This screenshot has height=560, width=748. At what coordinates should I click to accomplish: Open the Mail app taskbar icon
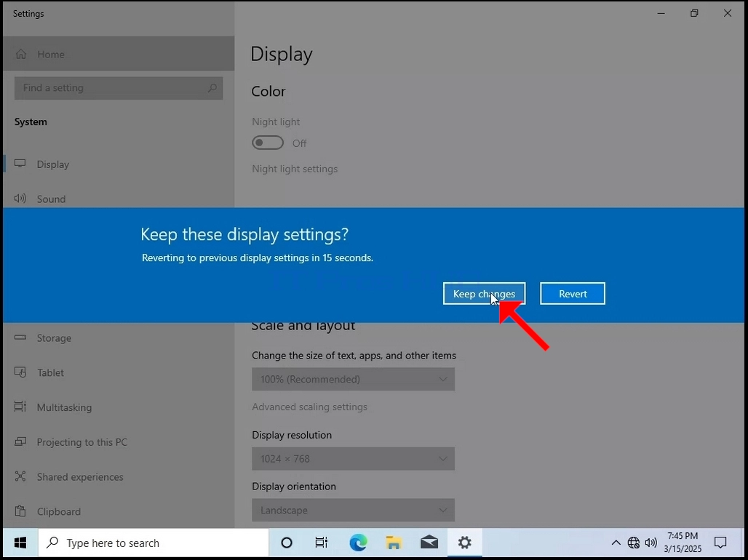coord(429,543)
